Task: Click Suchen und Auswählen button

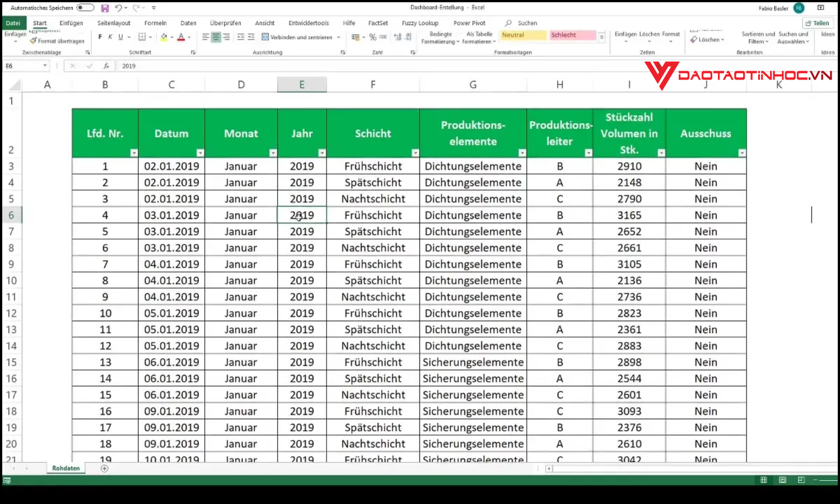Action: pos(794,38)
